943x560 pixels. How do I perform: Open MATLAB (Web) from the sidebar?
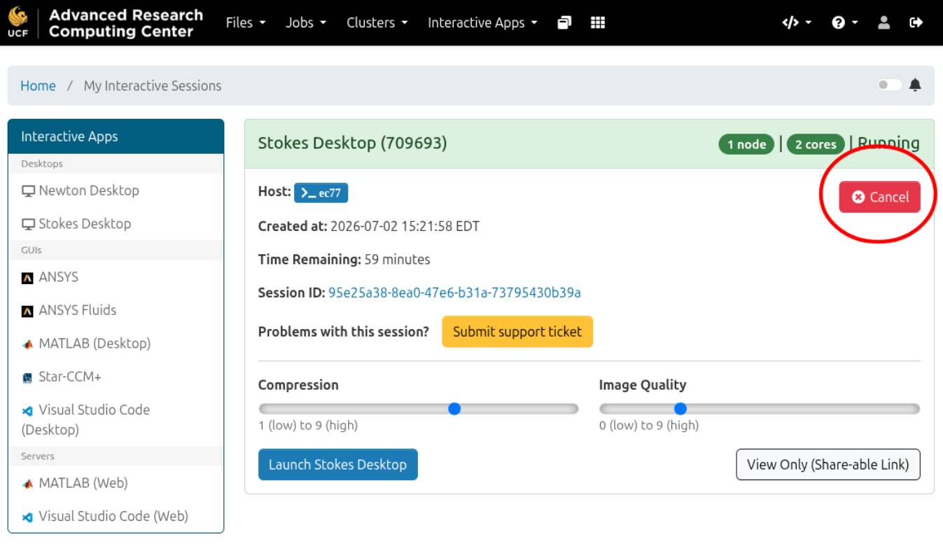coord(116,483)
